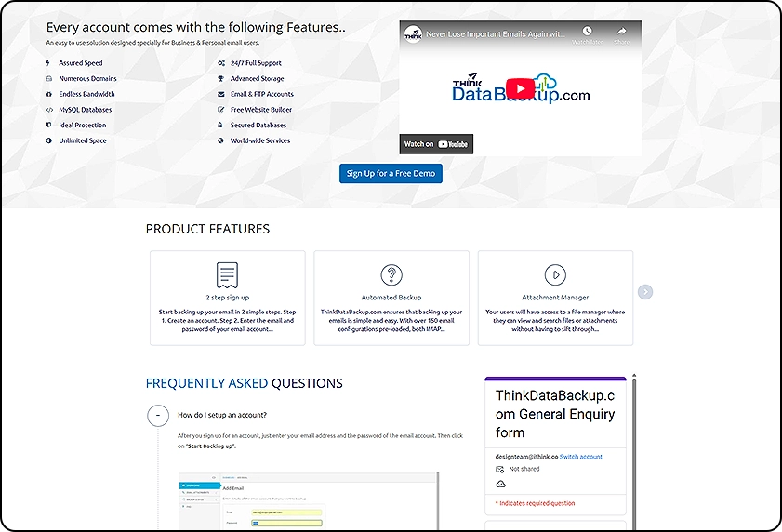
Task: Select the Free Website Builder feature
Action: [260, 110]
